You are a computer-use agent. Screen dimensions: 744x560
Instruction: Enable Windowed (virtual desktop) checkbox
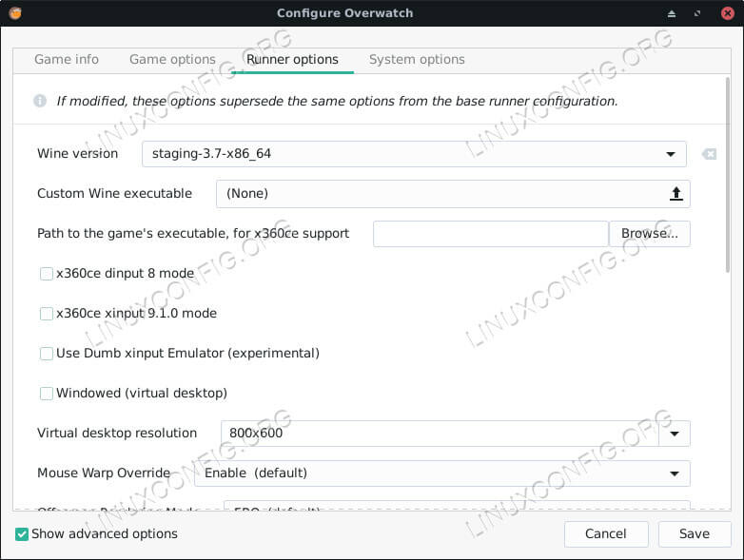pos(47,393)
